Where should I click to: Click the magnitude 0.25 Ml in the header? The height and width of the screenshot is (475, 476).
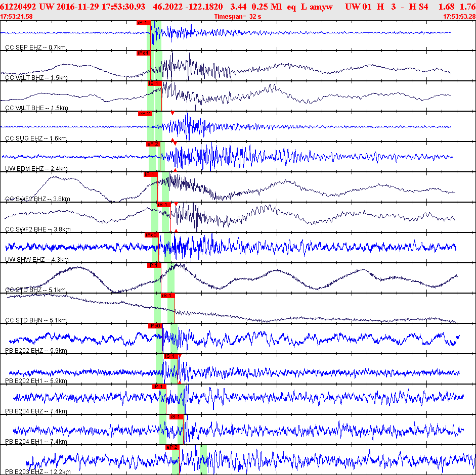(x=267, y=7)
